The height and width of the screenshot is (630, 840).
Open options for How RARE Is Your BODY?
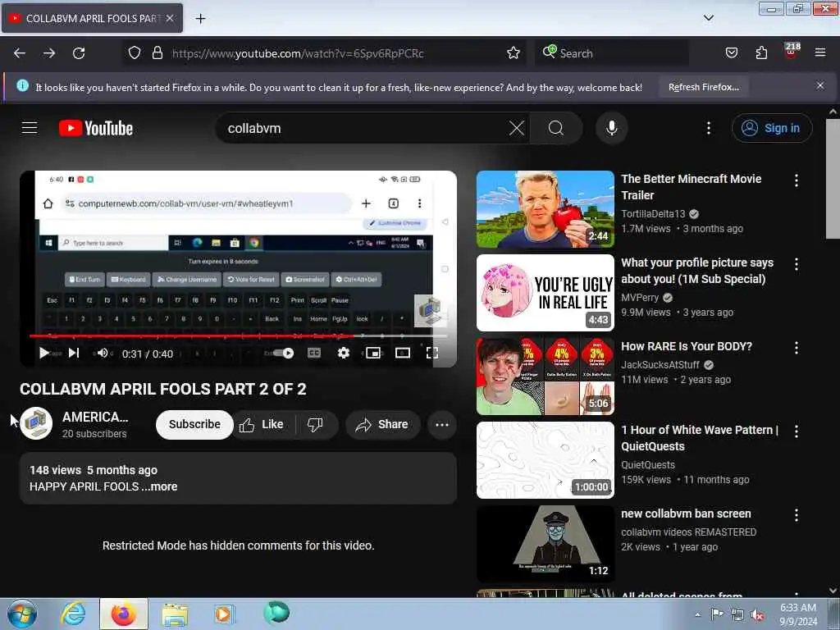[796, 348]
